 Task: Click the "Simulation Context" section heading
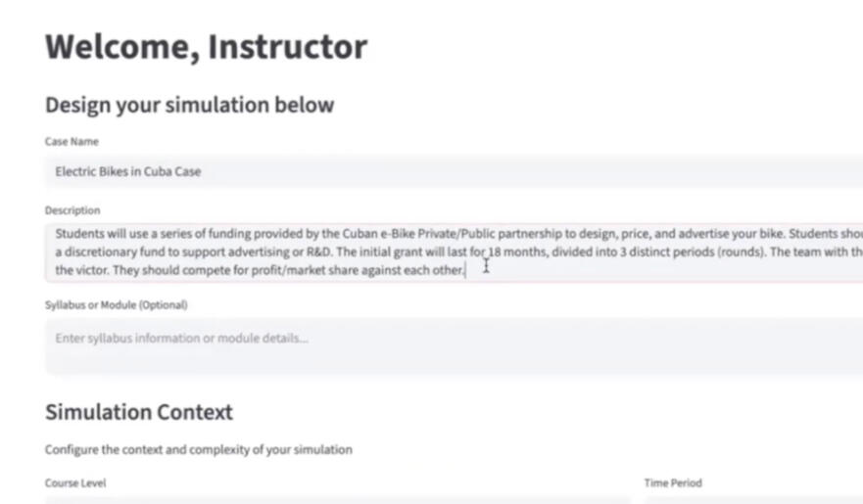pos(139,412)
